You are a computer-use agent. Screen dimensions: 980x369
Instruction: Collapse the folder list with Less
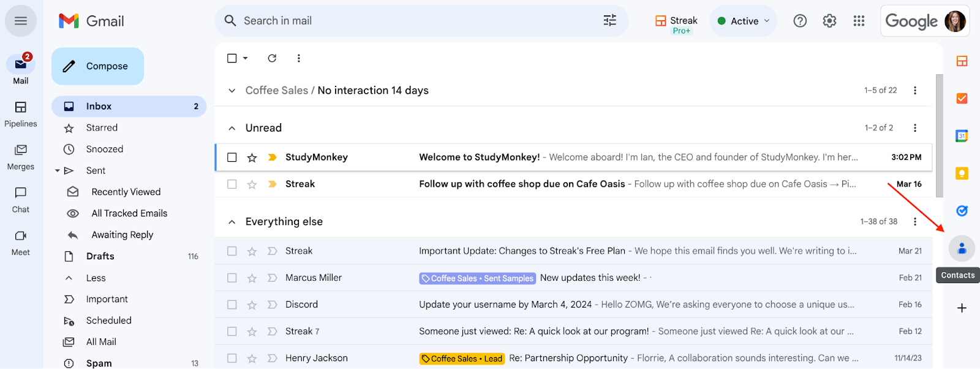pyautogui.click(x=96, y=278)
